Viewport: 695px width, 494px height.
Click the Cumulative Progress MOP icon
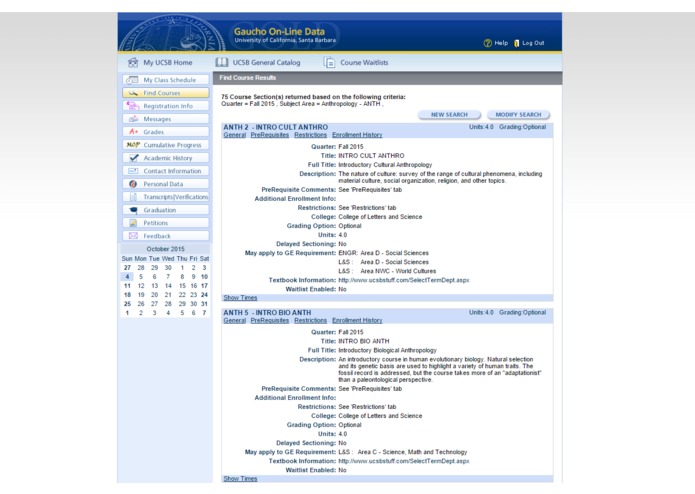click(x=133, y=144)
